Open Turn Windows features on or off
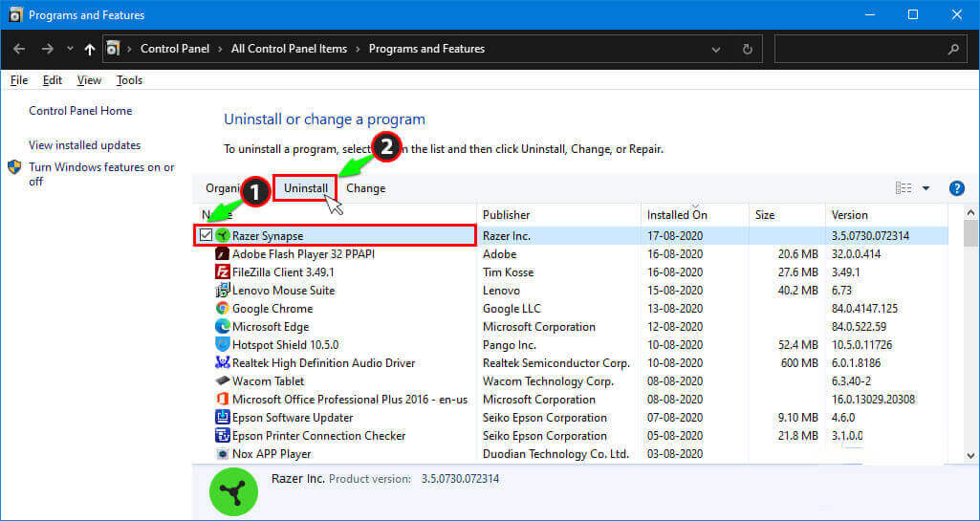 pos(102,174)
